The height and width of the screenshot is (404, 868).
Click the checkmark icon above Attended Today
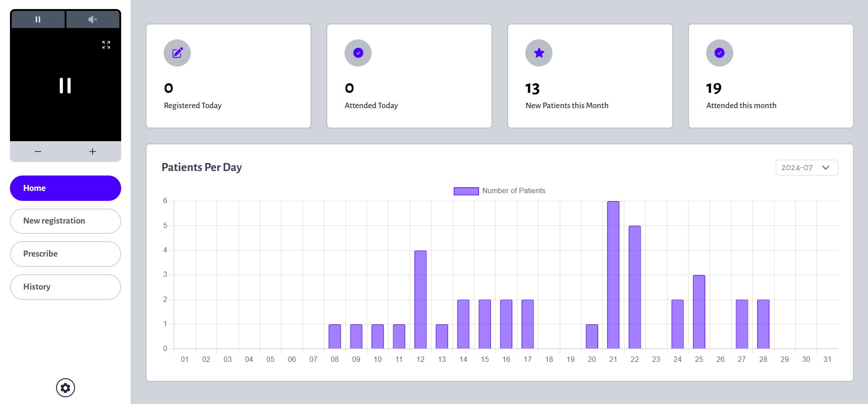(x=358, y=53)
